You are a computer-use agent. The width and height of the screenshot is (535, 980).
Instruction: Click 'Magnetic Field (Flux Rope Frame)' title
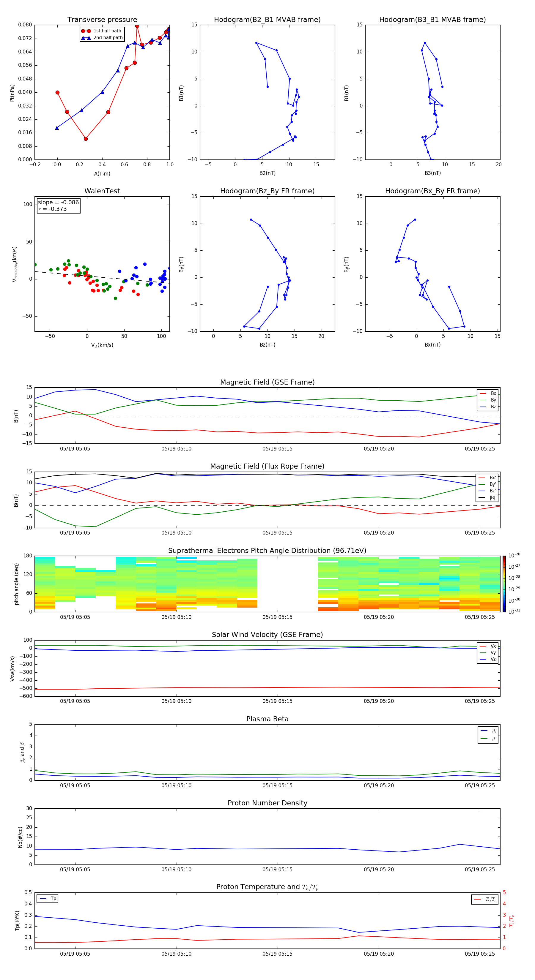pos(267,467)
